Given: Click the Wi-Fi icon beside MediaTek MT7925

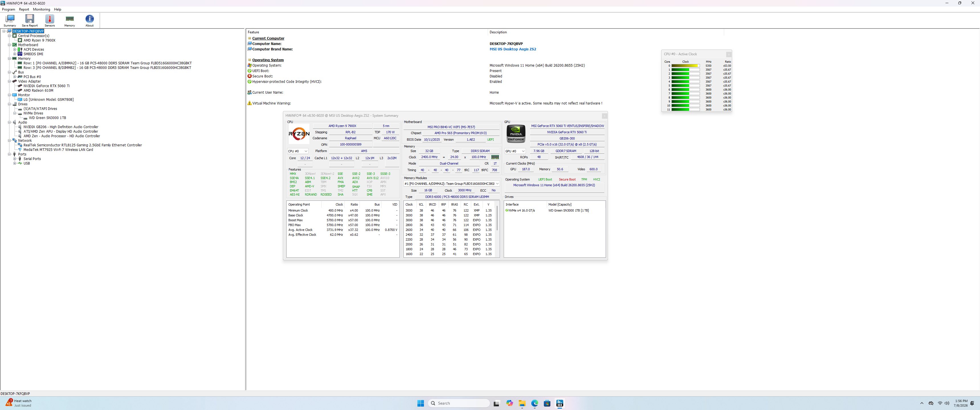Looking at the screenshot, I should coord(20,150).
